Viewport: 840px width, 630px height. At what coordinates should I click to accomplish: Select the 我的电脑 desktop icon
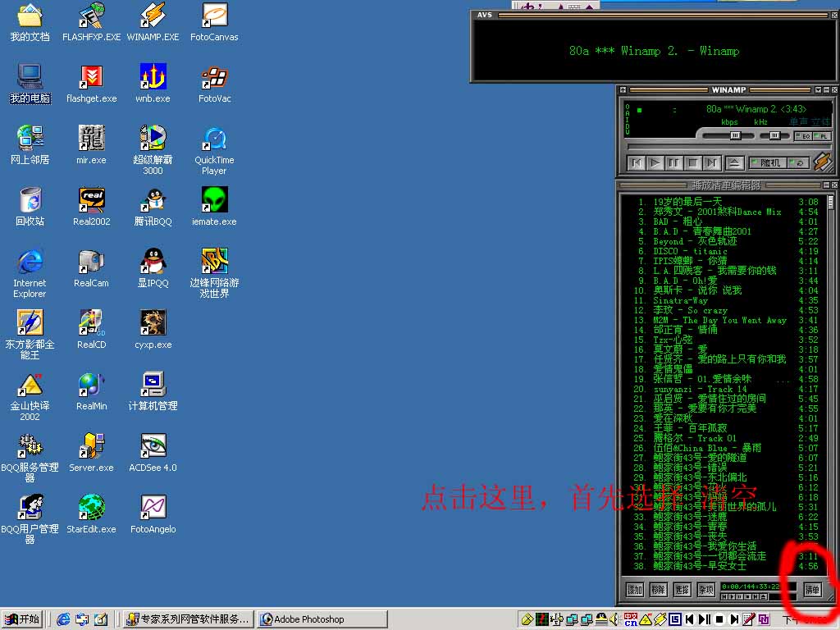click(30, 84)
